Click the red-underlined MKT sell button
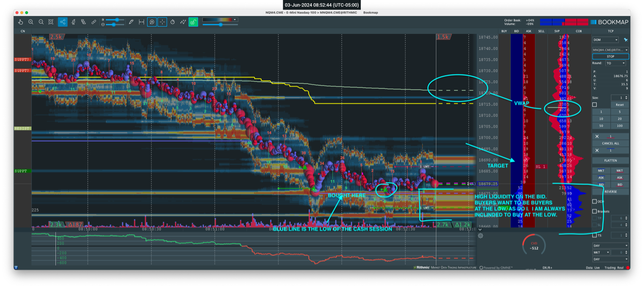 (620, 171)
